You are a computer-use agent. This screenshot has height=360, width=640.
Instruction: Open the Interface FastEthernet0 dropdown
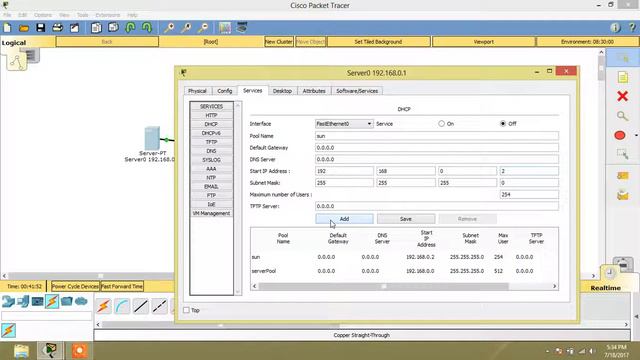pos(344,124)
